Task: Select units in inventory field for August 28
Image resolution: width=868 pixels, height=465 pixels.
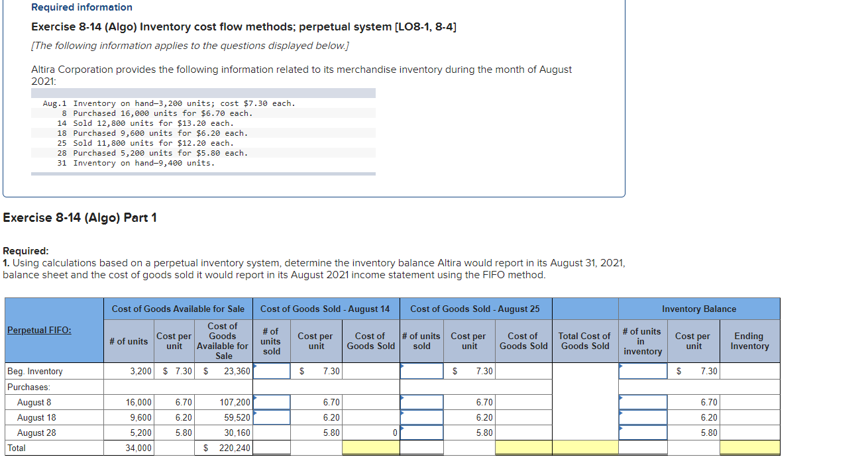Action: (643, 433)
